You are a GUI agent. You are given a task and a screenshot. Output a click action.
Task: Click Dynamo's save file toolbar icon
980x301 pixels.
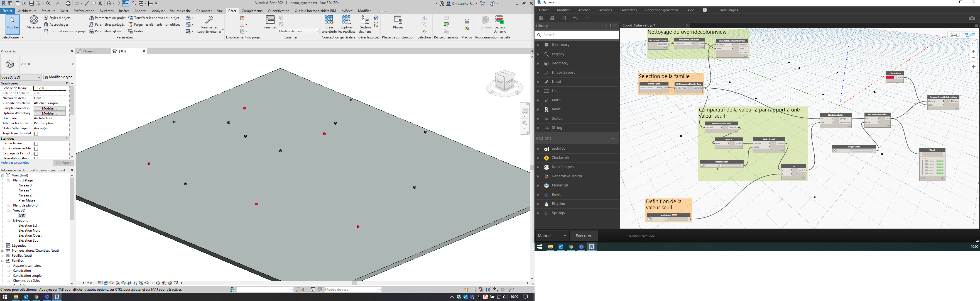pyautogui.click(x=564, y=18)
